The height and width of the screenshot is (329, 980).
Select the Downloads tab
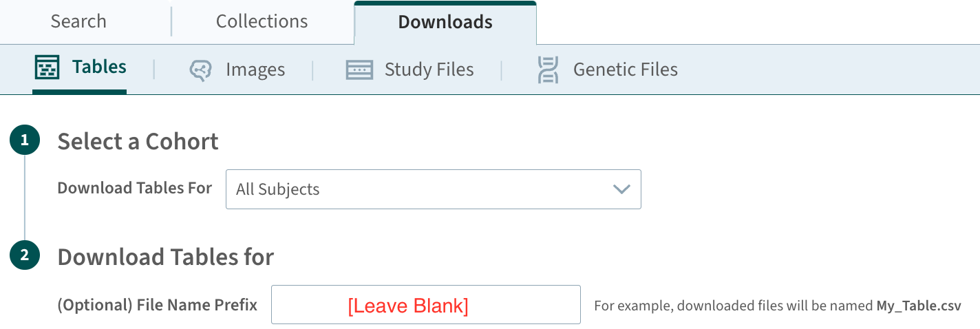coord(445,22)
